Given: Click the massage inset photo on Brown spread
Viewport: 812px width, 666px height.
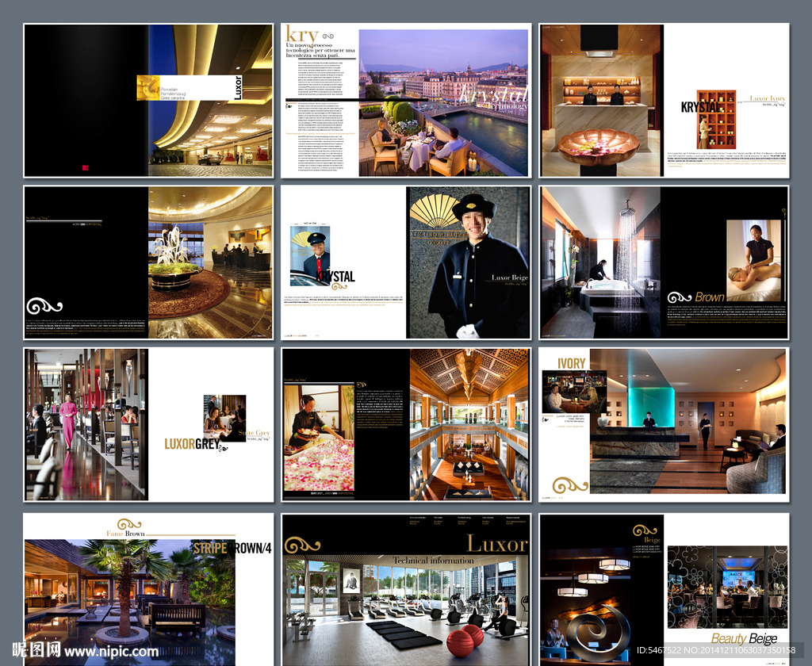Looking at the screenshot, I should click(753, 260).
